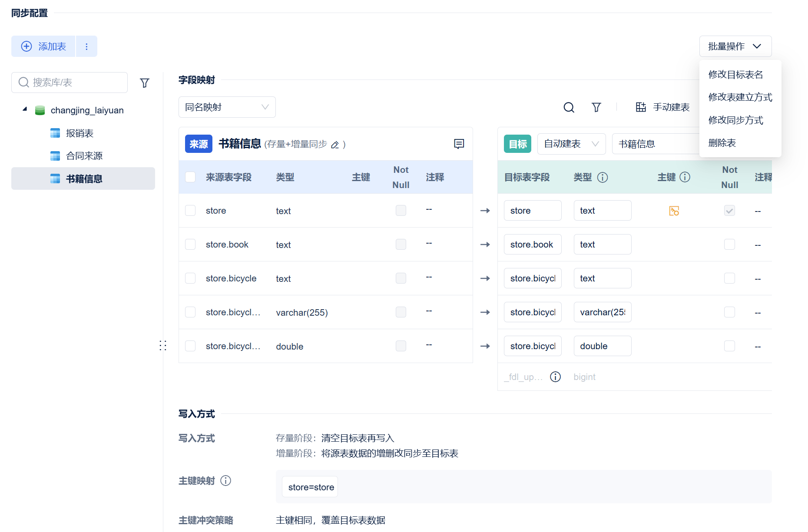Image resolution: width=808 pixels, height=532 pixels.
Task: Click the source type text varchar(255)
Action: (302, 313)
